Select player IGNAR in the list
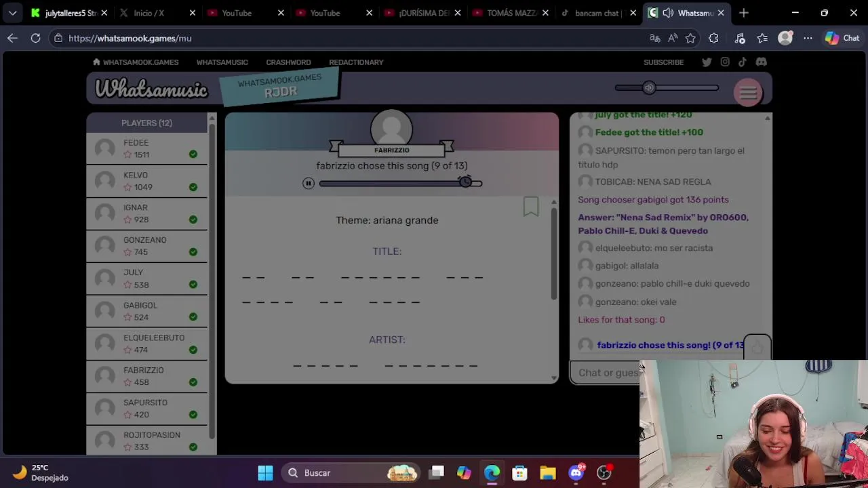Image resolution: width=868 pixels, height=488 pixels. coord(146,214)
